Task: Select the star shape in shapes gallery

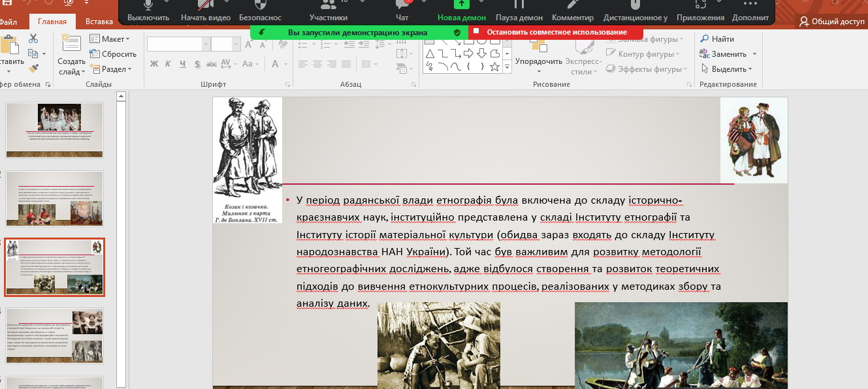Action: coord(494,66)
